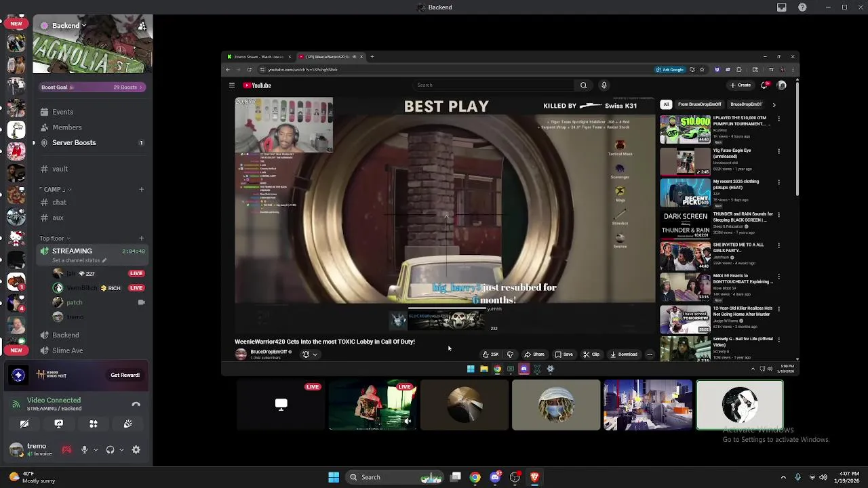Select user patch in the STREAMING channel
This screenshot has height=488, width=868.
(98, 302)
